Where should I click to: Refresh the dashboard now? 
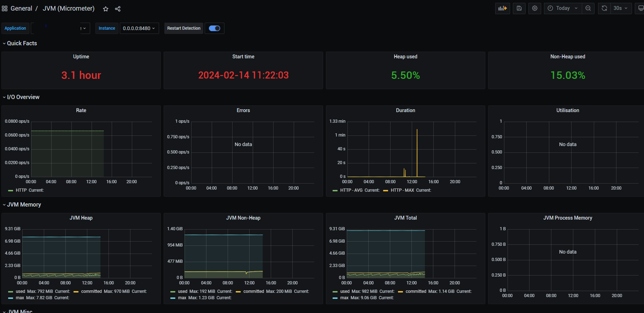tap(604, 8)
